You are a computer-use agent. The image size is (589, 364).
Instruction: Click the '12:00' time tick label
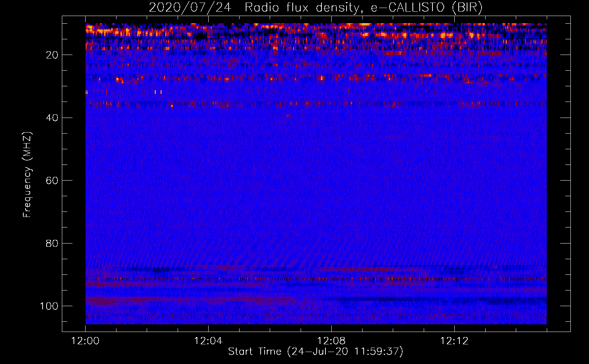pyautogui.click(x=86, y=341)
